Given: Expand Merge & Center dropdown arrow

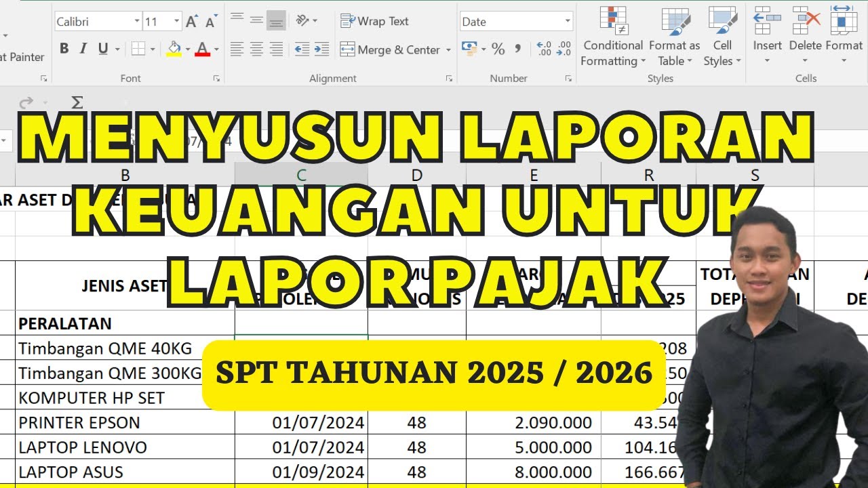Looking at the screenshot, I should coord(449,49).
